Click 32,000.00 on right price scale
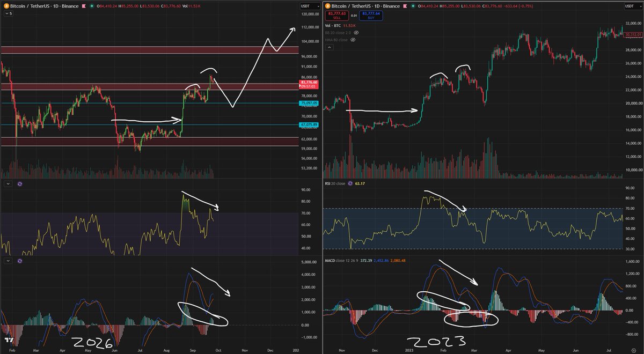This screenshot has height=354, width=644. tap(633, 24)
